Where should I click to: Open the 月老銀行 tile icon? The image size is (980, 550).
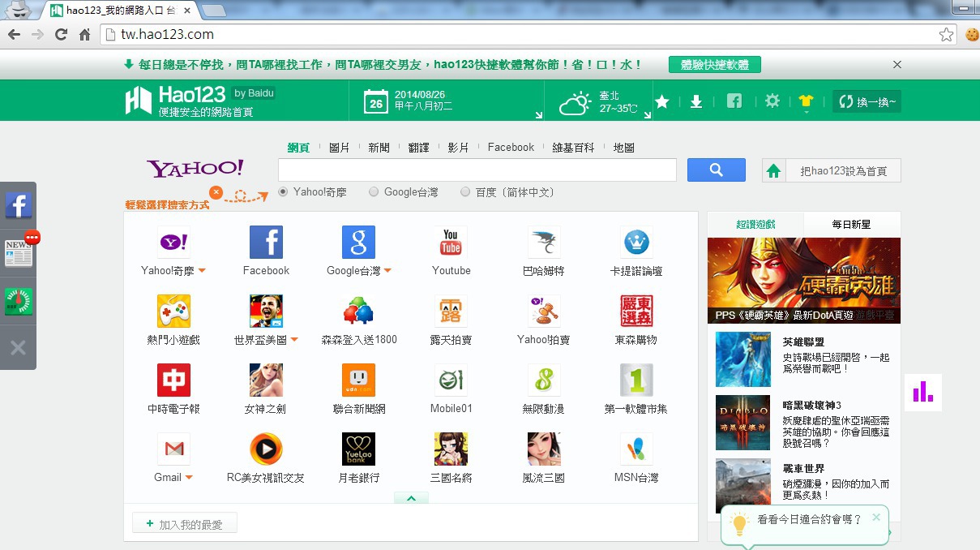click(358, 449)
